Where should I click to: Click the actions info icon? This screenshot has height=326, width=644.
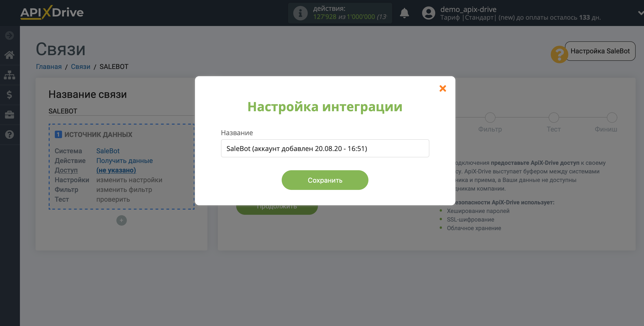(300, 13)
